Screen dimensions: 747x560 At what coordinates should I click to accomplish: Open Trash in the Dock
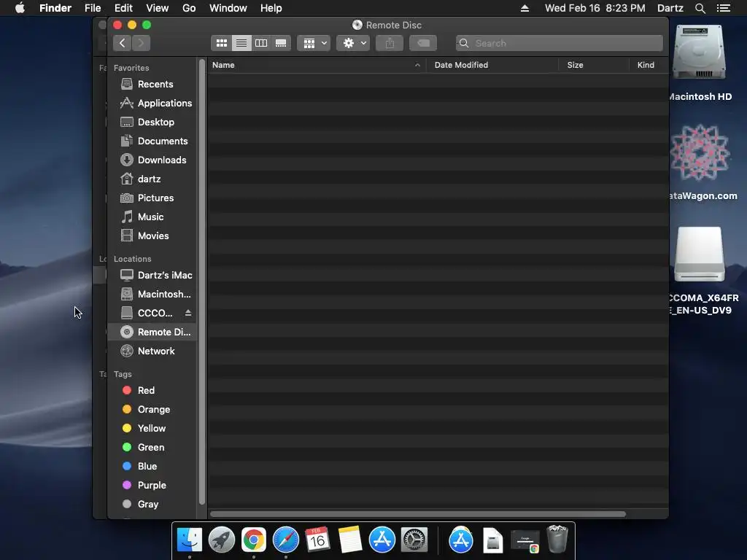pos(557,539)
